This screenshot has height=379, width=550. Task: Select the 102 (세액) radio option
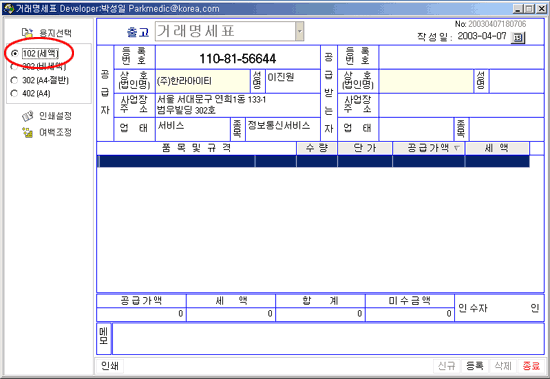(14, 53)
